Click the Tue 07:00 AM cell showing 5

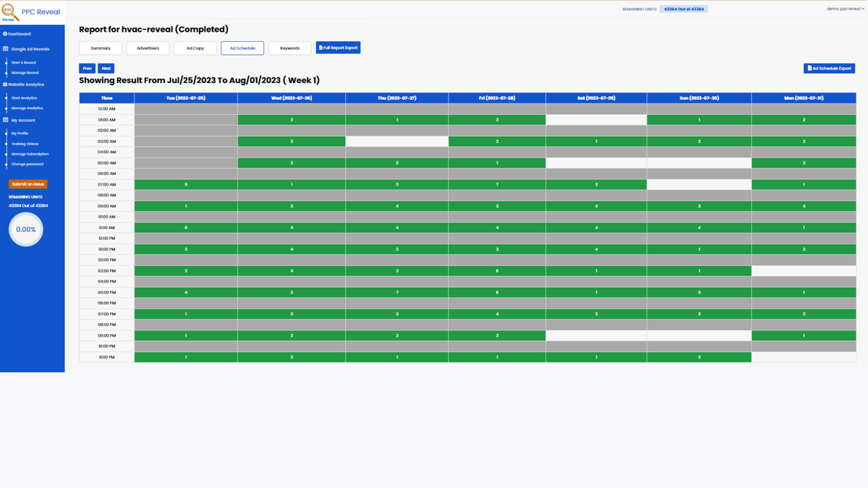186,184
